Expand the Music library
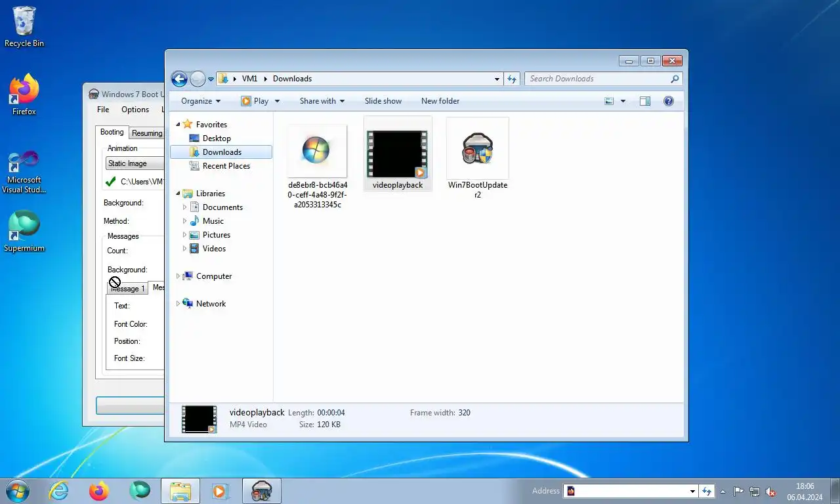Screen dimensions: 840x504 [185, 221]
